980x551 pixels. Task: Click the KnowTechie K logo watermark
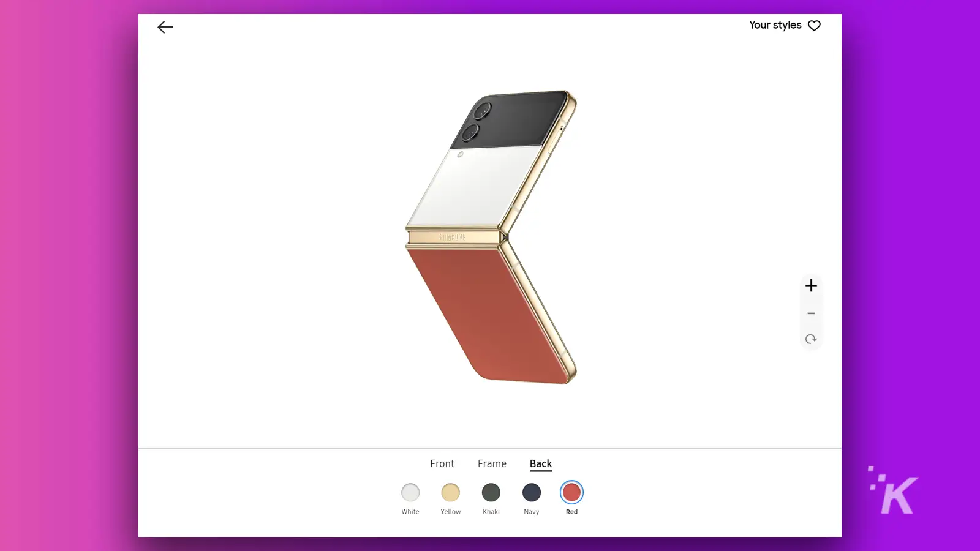(893, 491)
